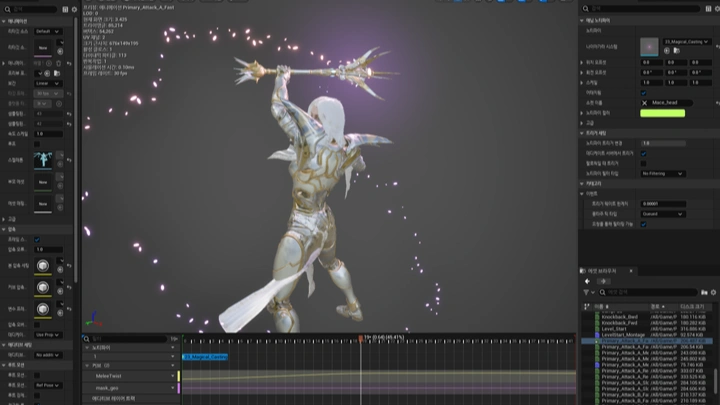This screenshot has width=720, height=405.
Task: Click the bottom material sphere icon
Action: tap(45, 310)
